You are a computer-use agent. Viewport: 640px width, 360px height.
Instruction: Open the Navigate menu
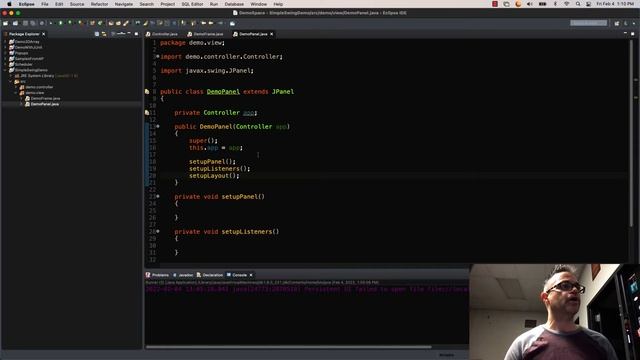123,4
